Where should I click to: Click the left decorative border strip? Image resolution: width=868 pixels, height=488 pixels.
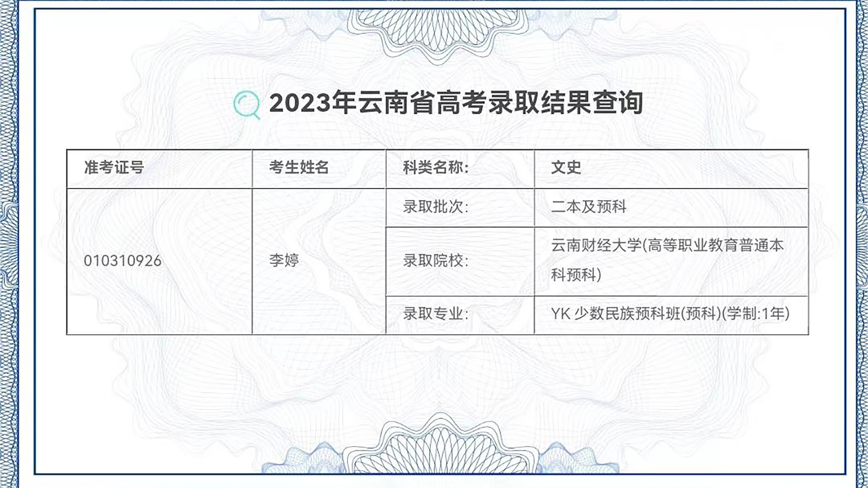point(9,244)
